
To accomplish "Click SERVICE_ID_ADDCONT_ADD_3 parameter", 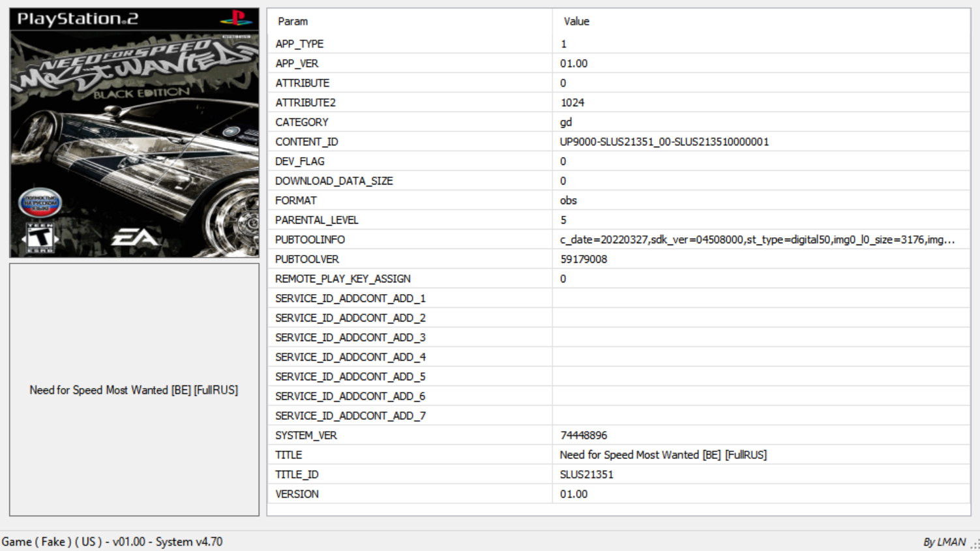I will pos(350,337).
